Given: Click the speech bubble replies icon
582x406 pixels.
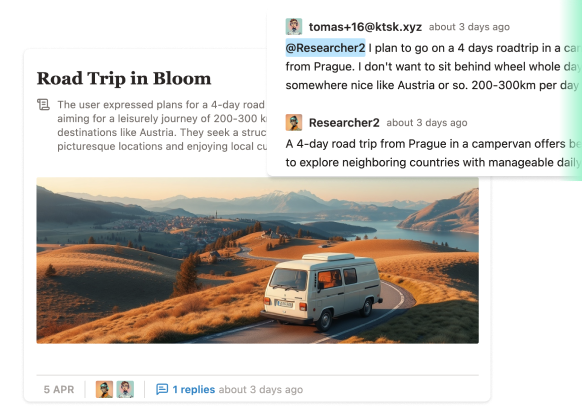Looking at the screenshot, I should (162, 389).
